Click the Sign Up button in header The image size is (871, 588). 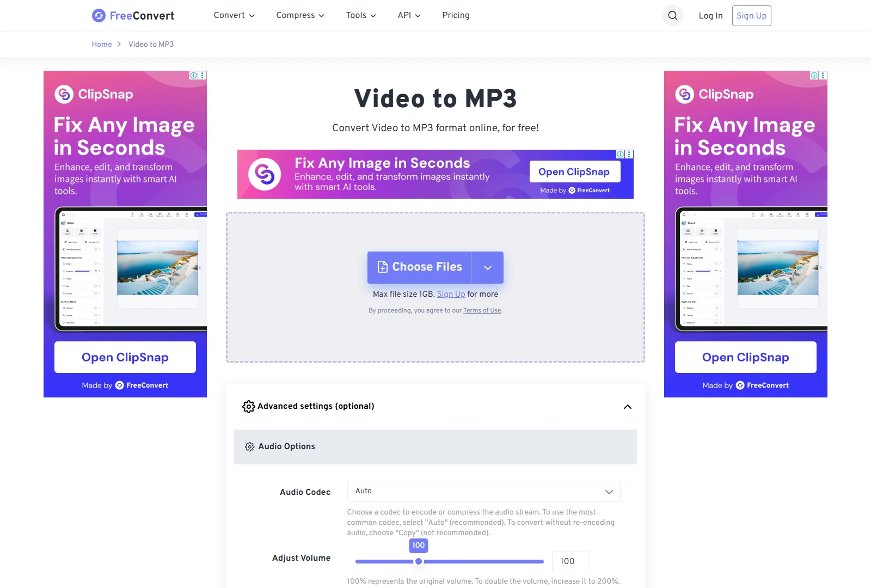(752, 16)
